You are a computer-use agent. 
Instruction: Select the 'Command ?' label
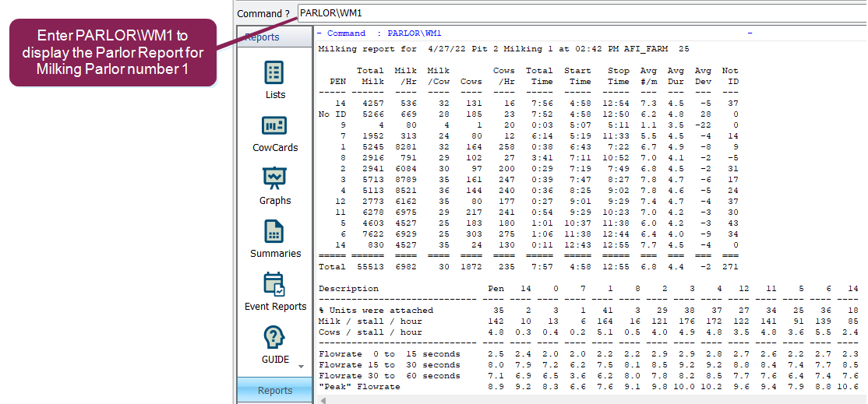(x=265, y=13)
